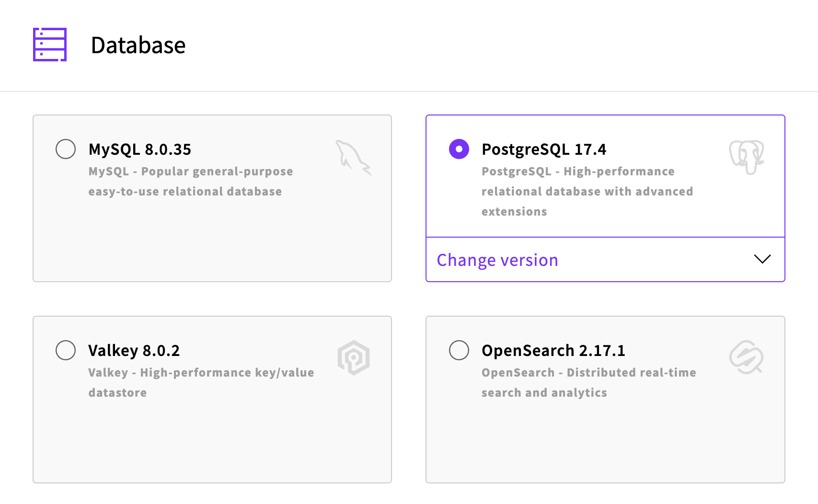
Task: Click the Valkey key/value datastore description
Action: coord(201,382)
